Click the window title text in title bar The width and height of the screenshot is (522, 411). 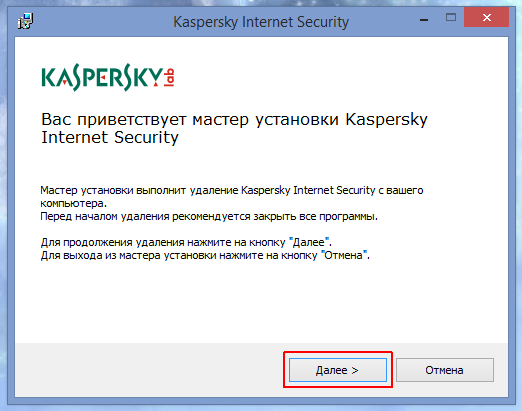pyautogui.click(x=261, y=22)
